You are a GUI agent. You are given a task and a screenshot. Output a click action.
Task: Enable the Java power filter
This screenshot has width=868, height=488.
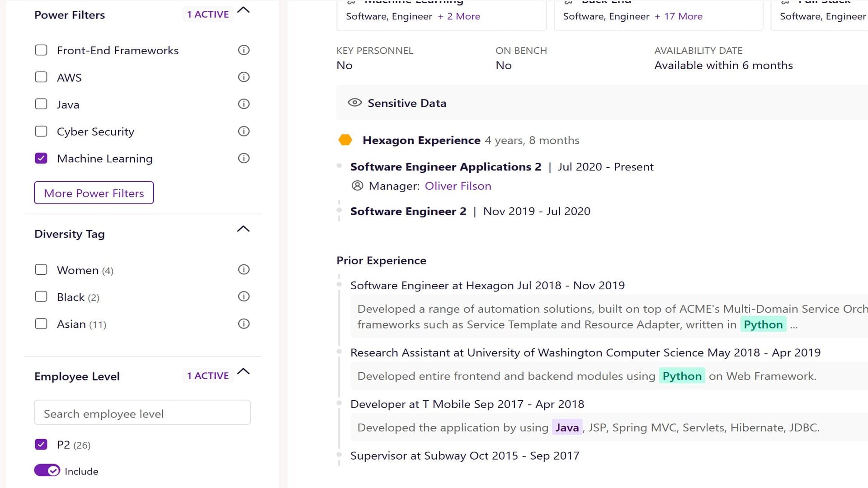click(41, 104)
